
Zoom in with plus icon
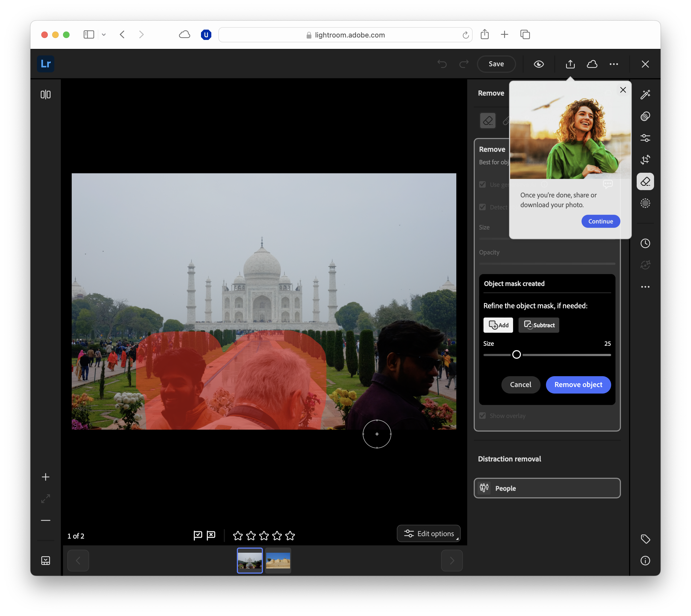pyautogui.click(x=45, y=477)
